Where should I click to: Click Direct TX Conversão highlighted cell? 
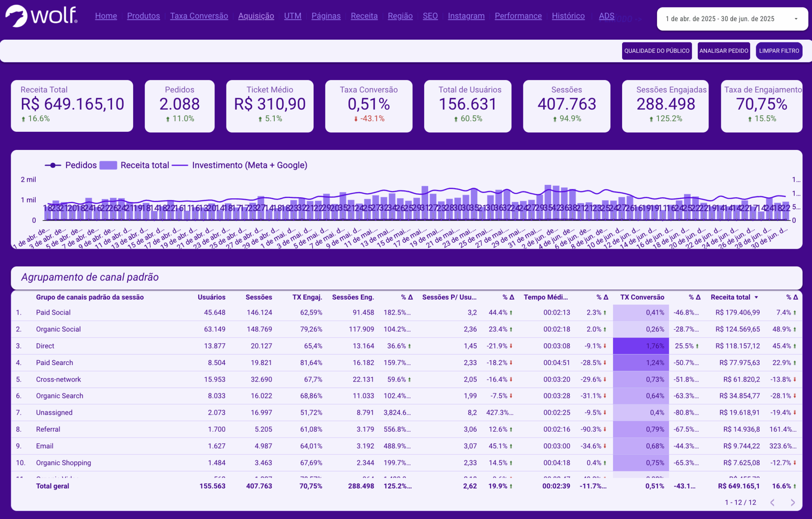point(641,346)
